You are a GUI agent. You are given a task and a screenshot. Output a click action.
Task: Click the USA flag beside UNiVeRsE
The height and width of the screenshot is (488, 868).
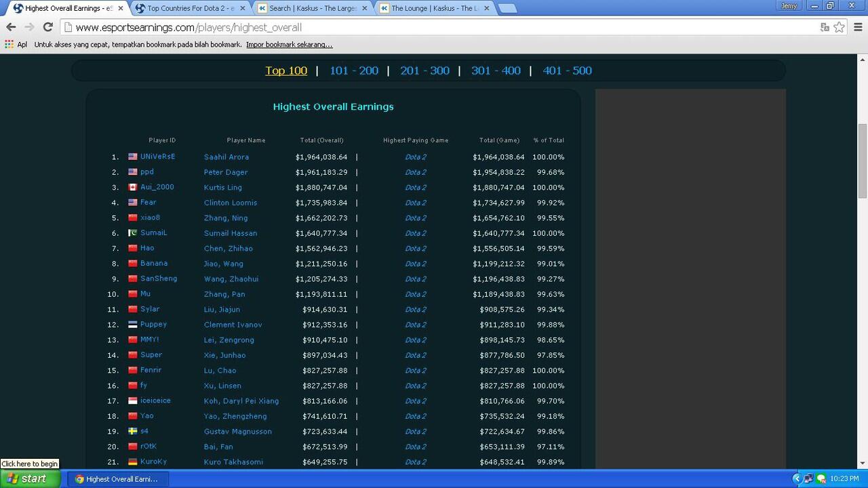click(133, 157)
